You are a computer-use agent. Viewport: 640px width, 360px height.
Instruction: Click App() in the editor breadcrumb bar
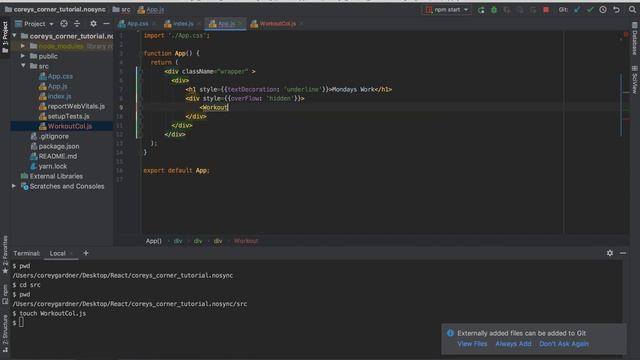(x=154, y=241)
